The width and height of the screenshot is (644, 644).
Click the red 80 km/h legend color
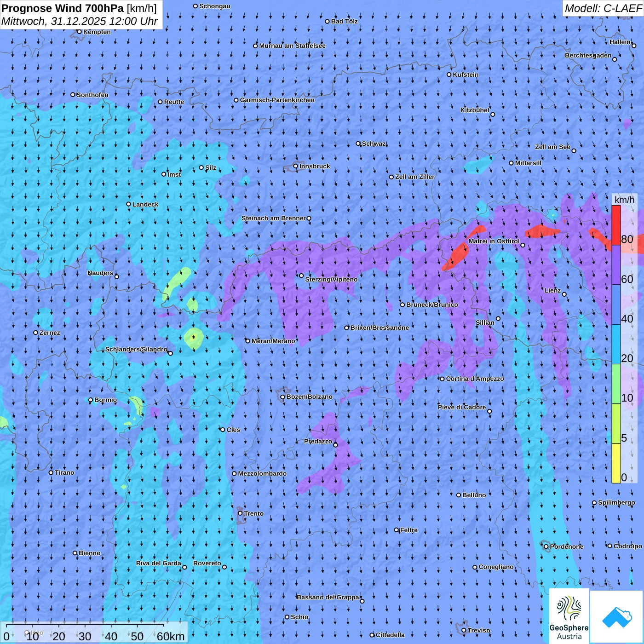(616, 225)
